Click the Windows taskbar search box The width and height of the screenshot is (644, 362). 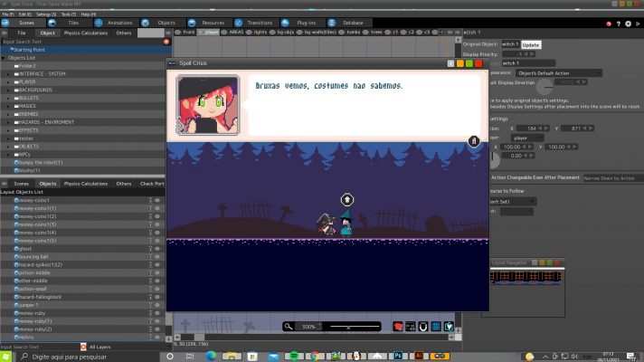pyautogui.click(x=89, y=357)
